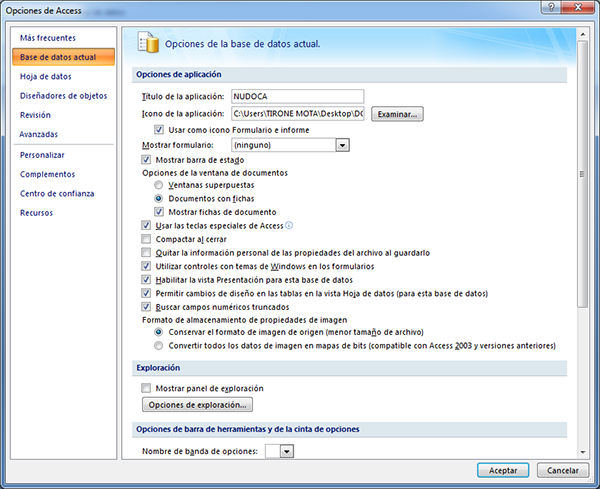Click the Icono de la aplicación path field
This screenshot has height=489, width=600.
point(298,114)
